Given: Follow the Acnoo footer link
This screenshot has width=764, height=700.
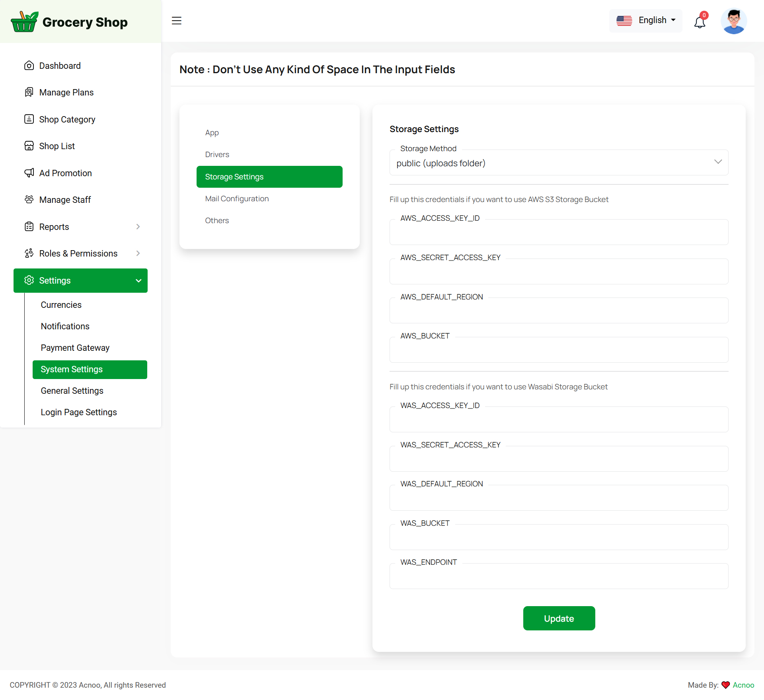Looking at the screenshot, I should tap(743, 685).
